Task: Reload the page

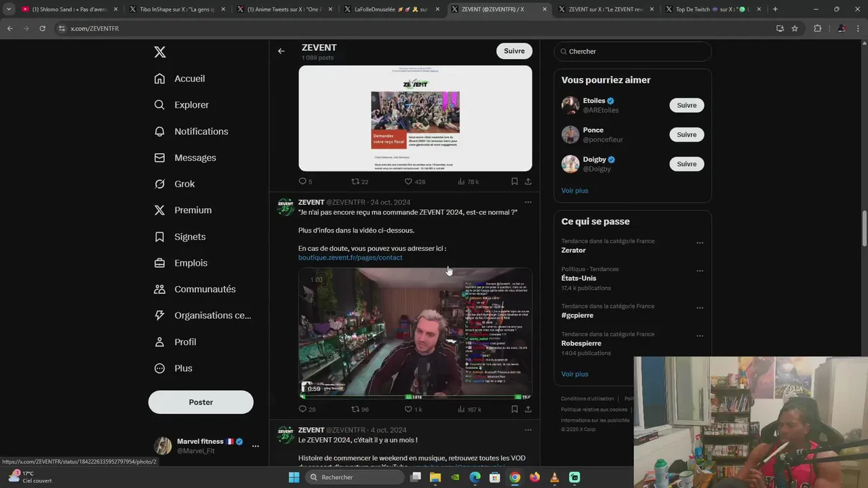Action: point(42,28)
